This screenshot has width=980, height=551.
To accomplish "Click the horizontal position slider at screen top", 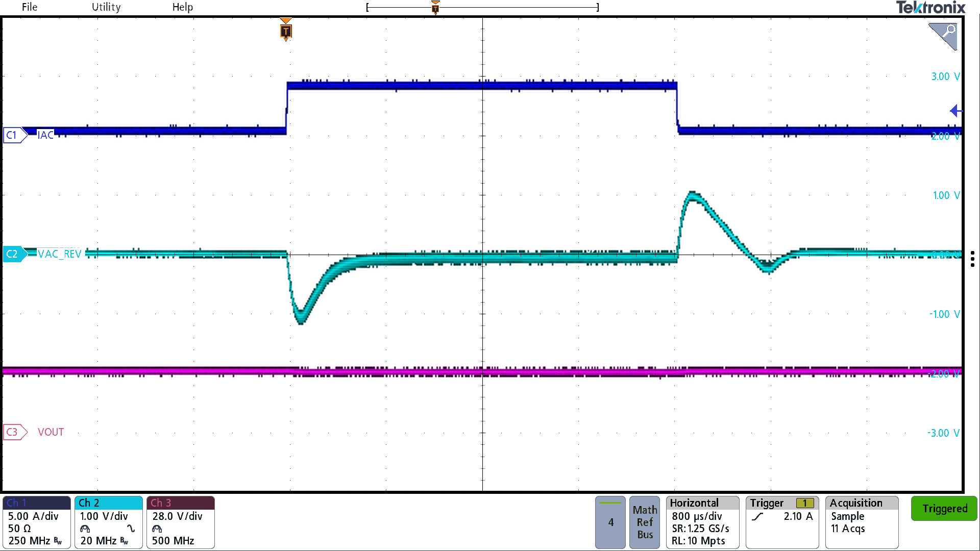I will [435, 7].
